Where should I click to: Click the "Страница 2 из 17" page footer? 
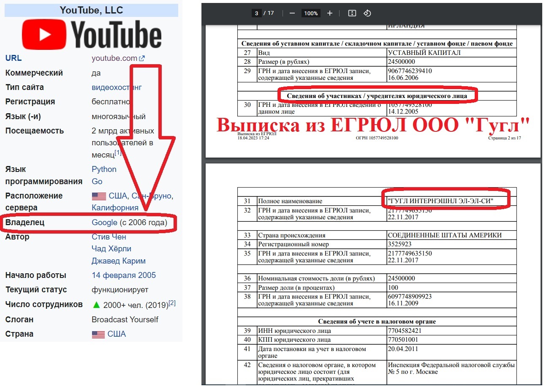click(505, 138)
